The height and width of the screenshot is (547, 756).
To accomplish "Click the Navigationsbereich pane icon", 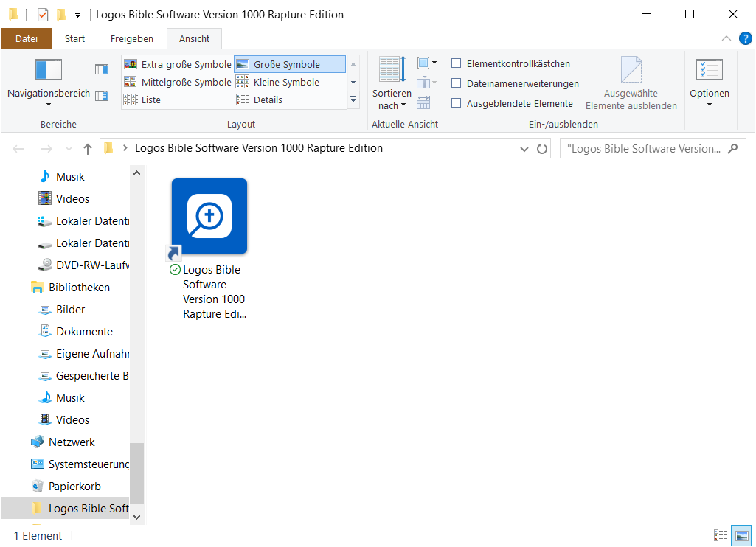I will click(x=49, y=69).
